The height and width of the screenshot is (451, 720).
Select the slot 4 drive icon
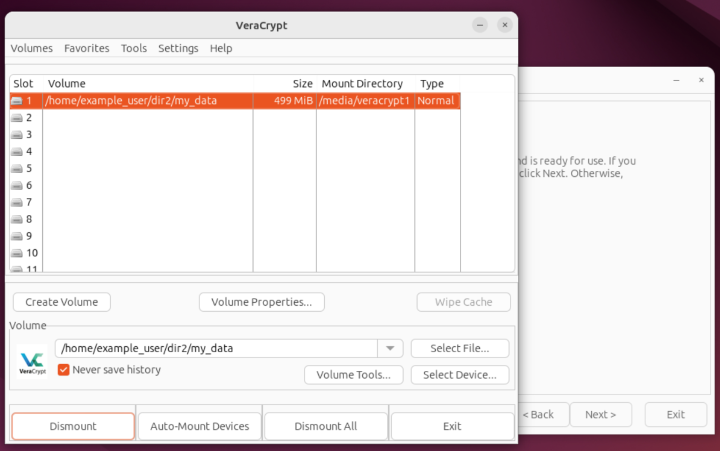point(17,152)
